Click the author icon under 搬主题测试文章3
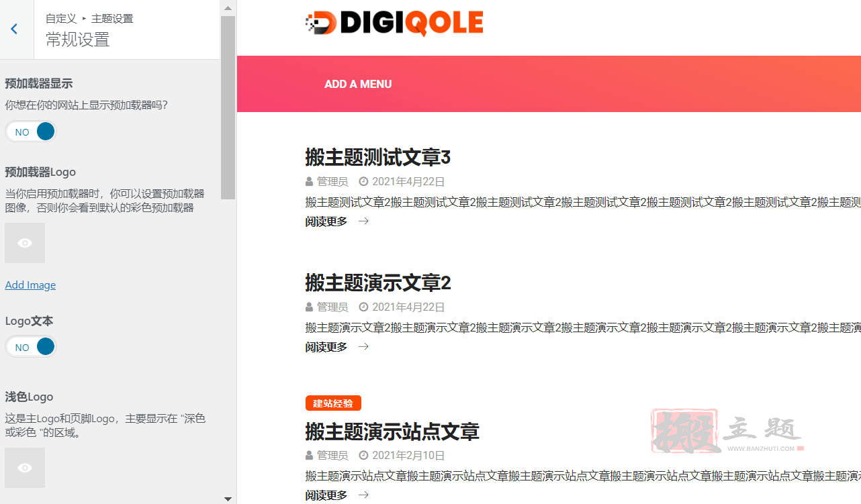 [309, 181]
